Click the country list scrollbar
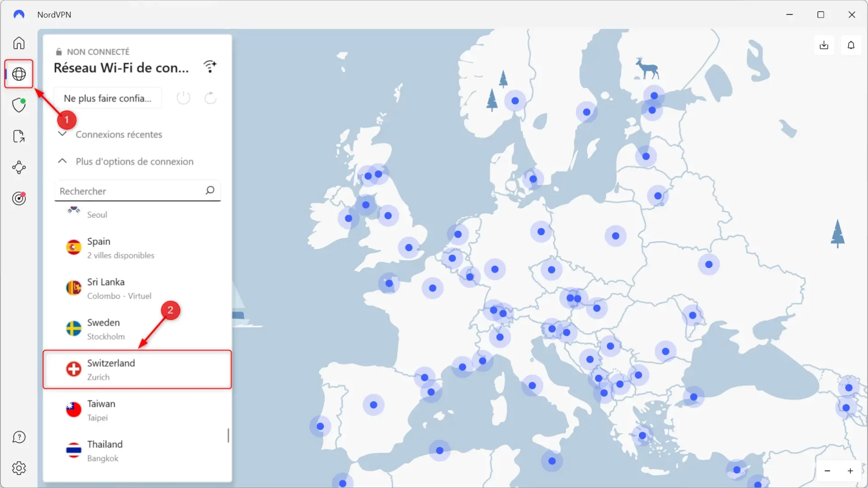 (228, 436)
